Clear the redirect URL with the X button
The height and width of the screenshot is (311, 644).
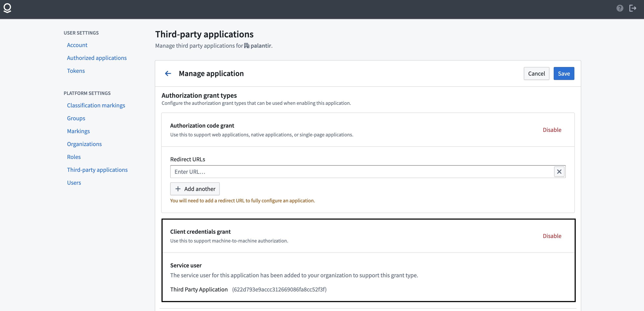[559, 172]
